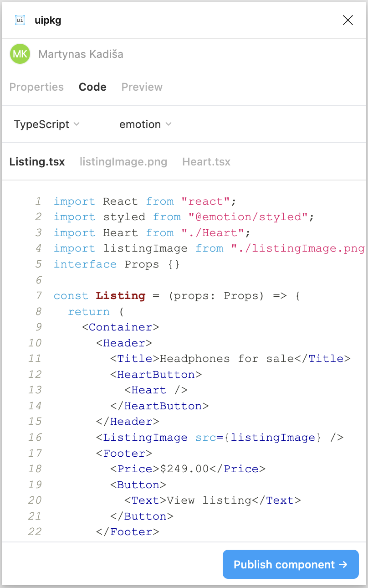This screenshot has height=588, width=368.
Task: Select the Listing.tsx file tab
Action: 37,162
